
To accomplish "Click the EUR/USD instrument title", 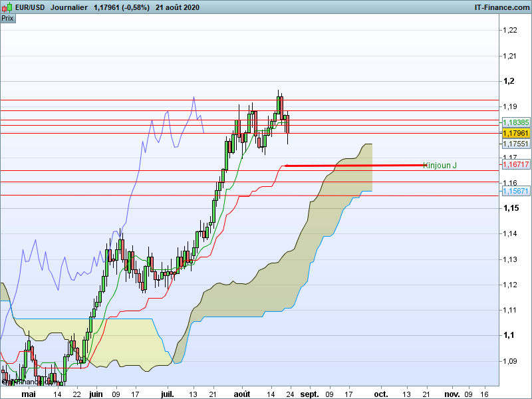I will 30,7.
